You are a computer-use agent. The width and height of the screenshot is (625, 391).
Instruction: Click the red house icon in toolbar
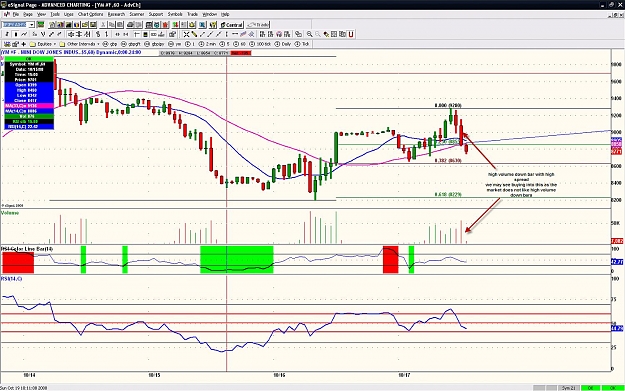coord(165,25)
